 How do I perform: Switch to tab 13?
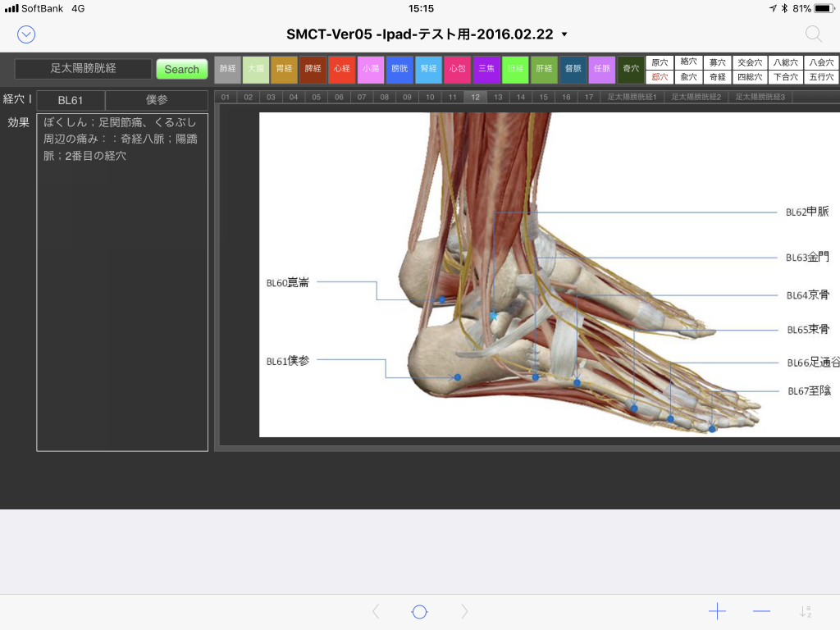[497, 97]
